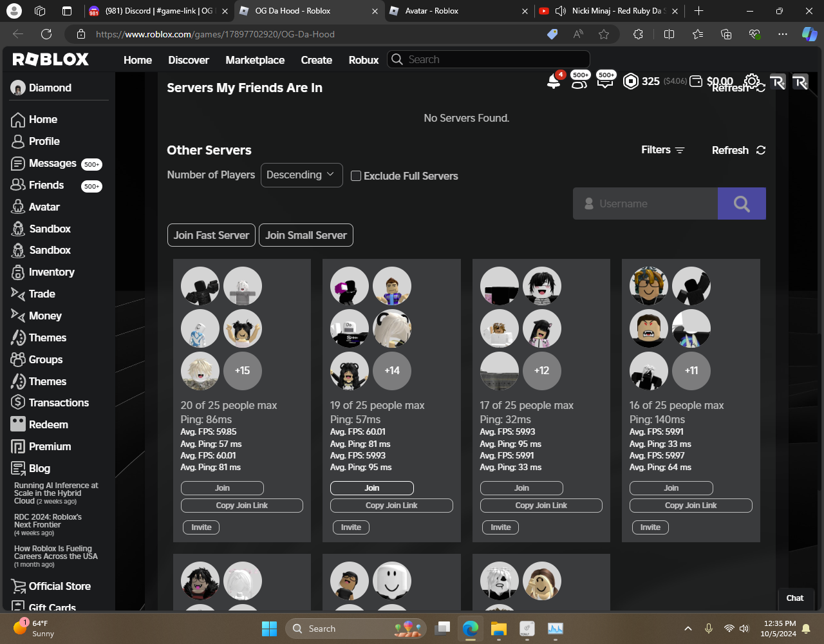Viewport: 824px width, 644px height.
Task: Click the browser address bar URL
Action: [x=215, y=34]
